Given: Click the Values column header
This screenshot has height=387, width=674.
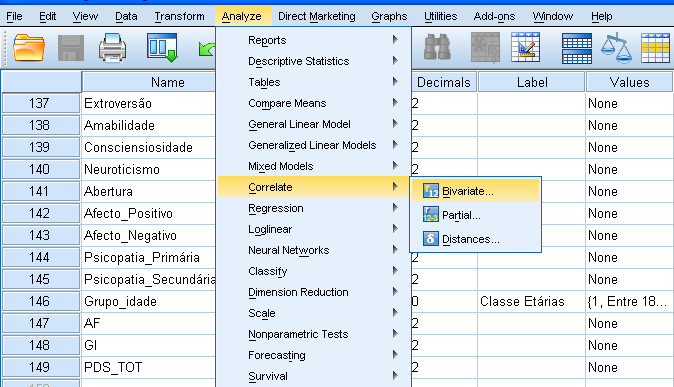Looking at the screenshot, I should point(629,82).
